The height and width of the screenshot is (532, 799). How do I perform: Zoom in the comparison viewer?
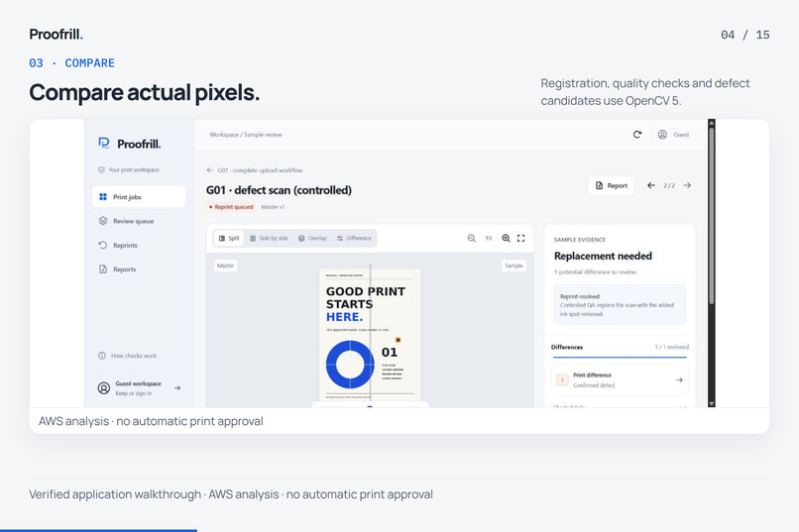[x=506, y=238]
